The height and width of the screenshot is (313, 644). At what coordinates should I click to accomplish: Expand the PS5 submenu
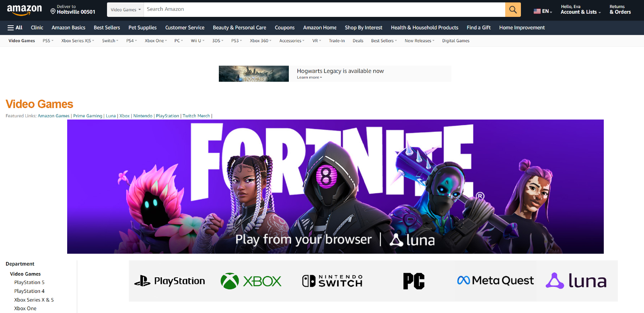click(48, 41)
